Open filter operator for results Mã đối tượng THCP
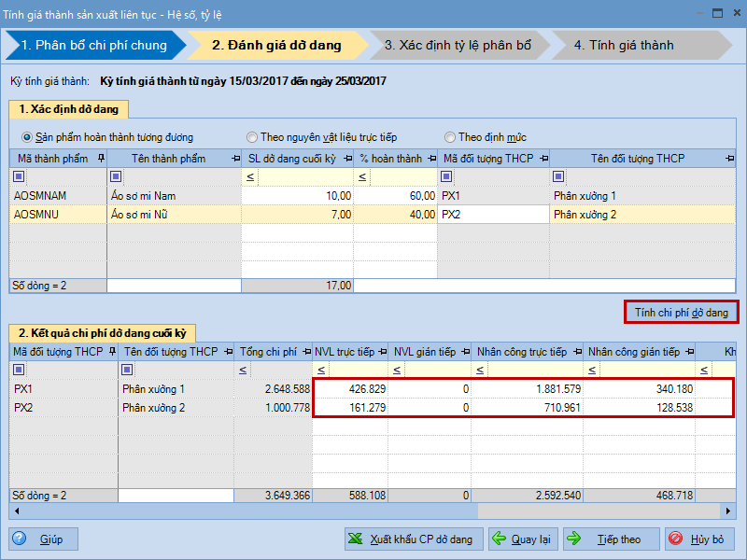This screenshot has height=560, width=747. (x=21, y=370)
